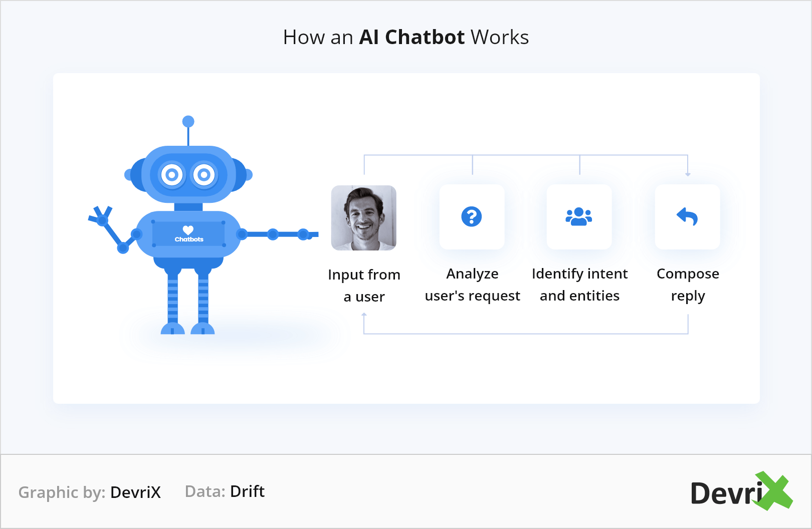Click the 'Chatbots' heart badge on robot chest
812x529 pixels.
[188, 233]
